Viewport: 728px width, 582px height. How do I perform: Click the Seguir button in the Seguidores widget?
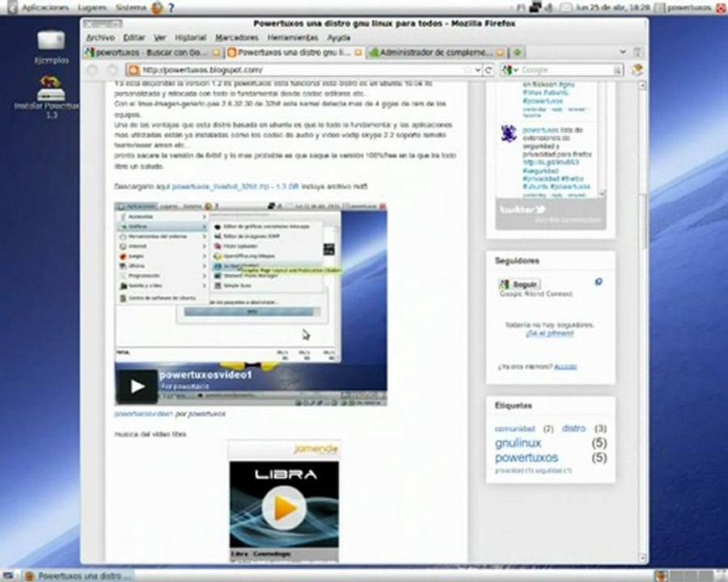coord(519,284)
